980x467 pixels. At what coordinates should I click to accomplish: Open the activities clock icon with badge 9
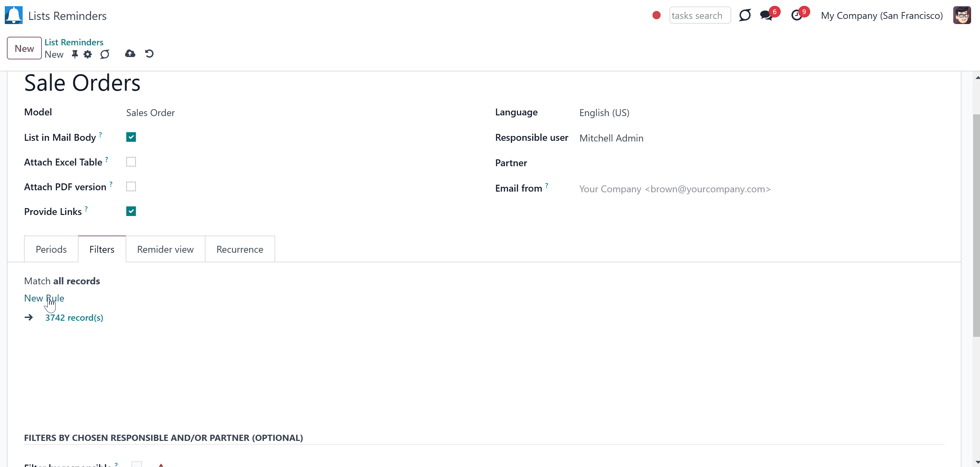point(797,15)
